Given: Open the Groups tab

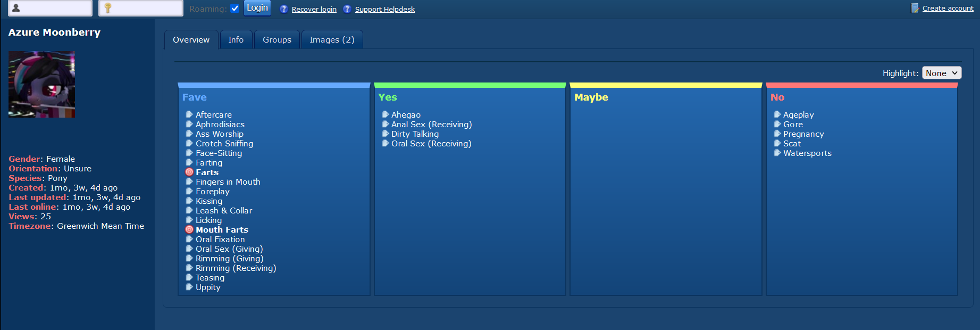Looking at the screenshot, I should click(277, 40).
